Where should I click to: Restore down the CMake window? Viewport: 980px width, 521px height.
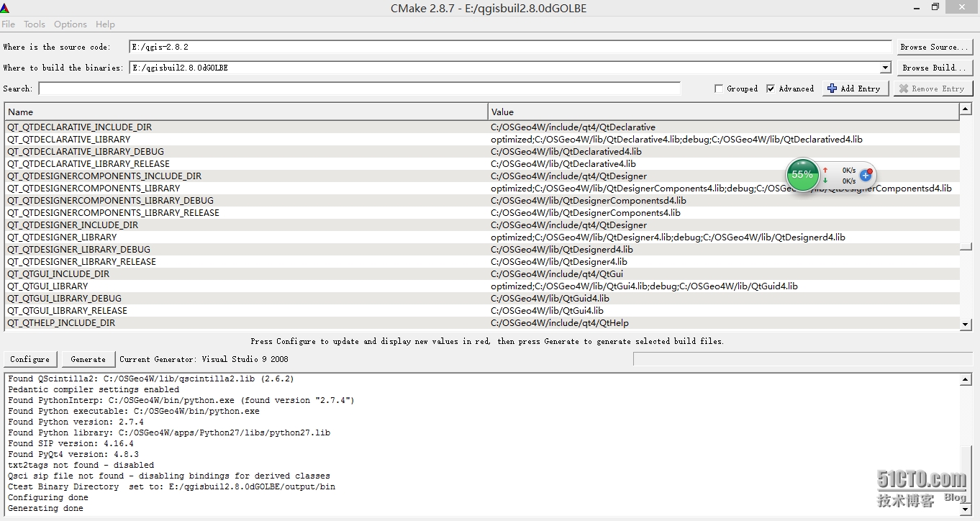tap(935, 7)
